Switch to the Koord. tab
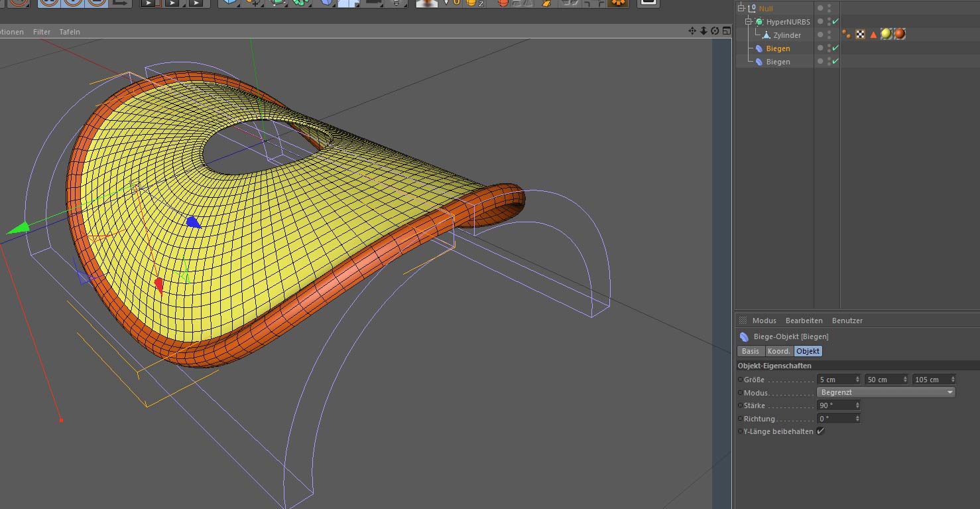The height and width of the screenshot is (509, 980). [x=779, y=351]
